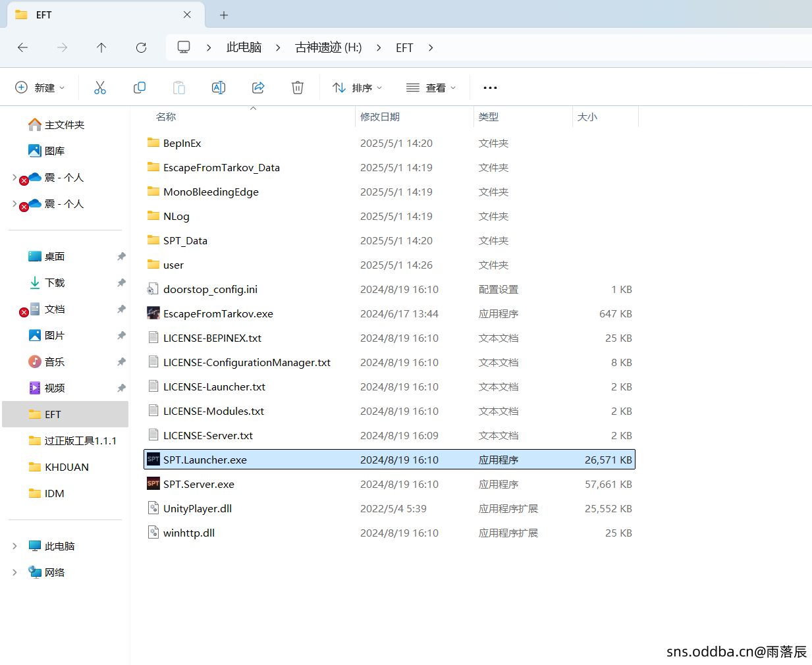
Task: Open Pictures 图片 in sidebar
Action: [x=47, y=335]
